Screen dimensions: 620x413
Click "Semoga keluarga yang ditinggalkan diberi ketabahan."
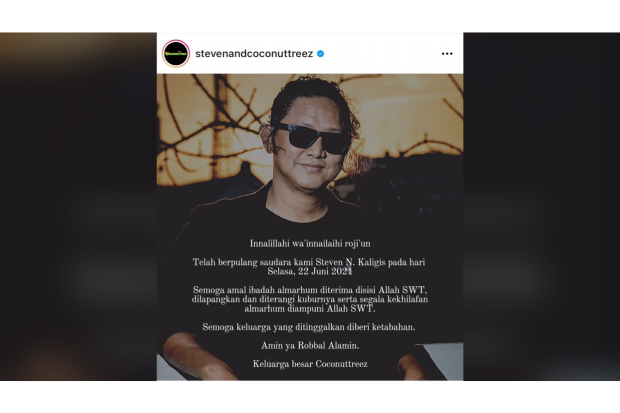point(309,327)
